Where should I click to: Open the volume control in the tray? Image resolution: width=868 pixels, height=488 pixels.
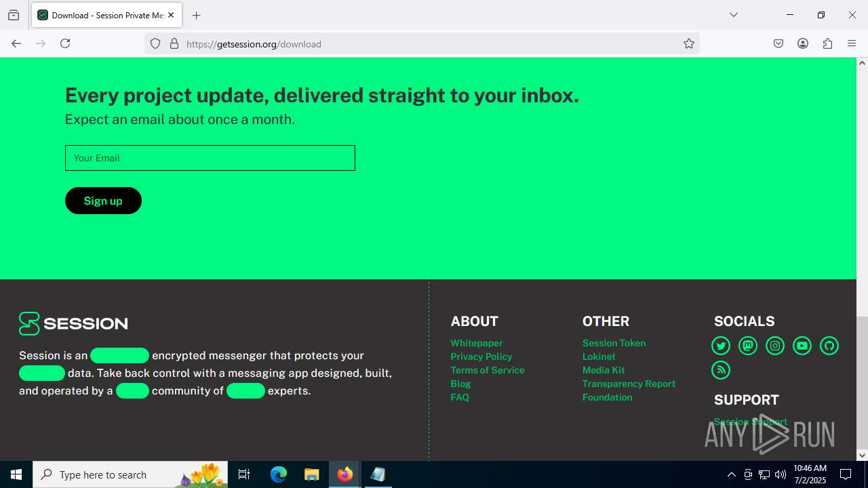click(x=781, y=474)
